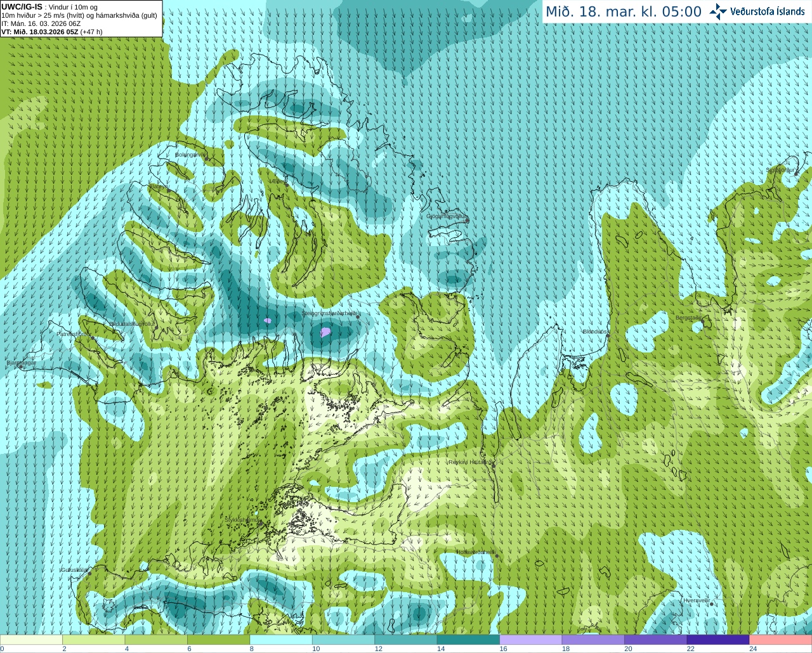The height and width of the screenshot is (653, 812).
Task: Click the Flateyri station label
Action: [158, 186]
